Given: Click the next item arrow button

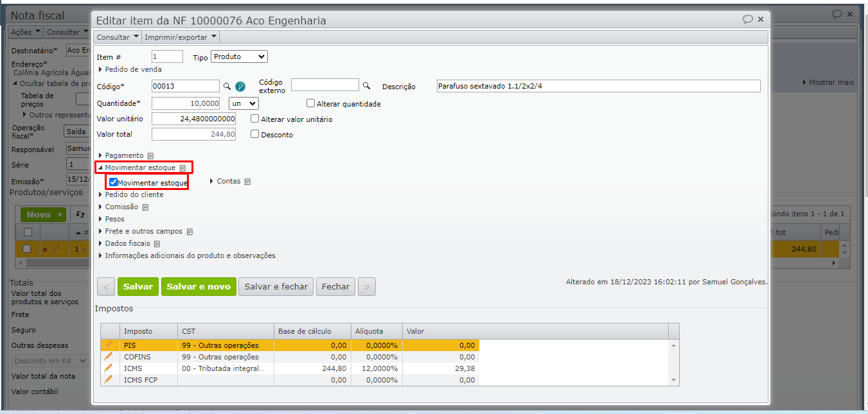Looking at the screenshot, I should pyautogui.click(x=367, y=287).
